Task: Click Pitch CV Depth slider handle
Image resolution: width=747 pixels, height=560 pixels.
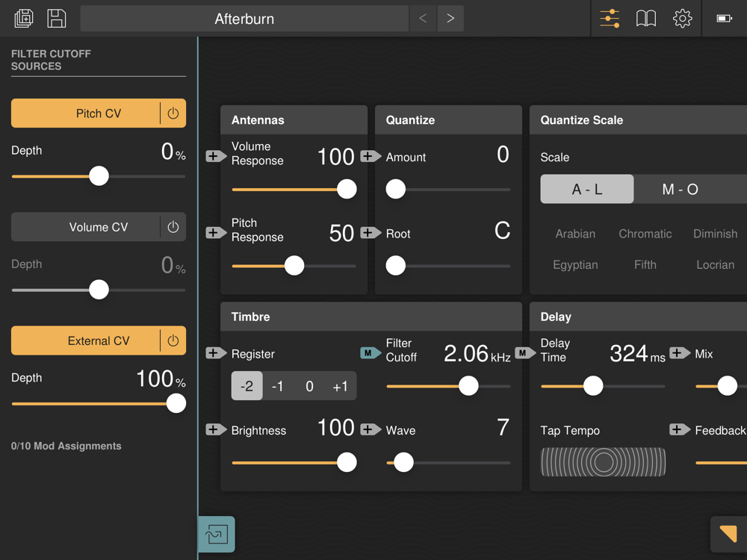Action: click(x=99, y=176)
